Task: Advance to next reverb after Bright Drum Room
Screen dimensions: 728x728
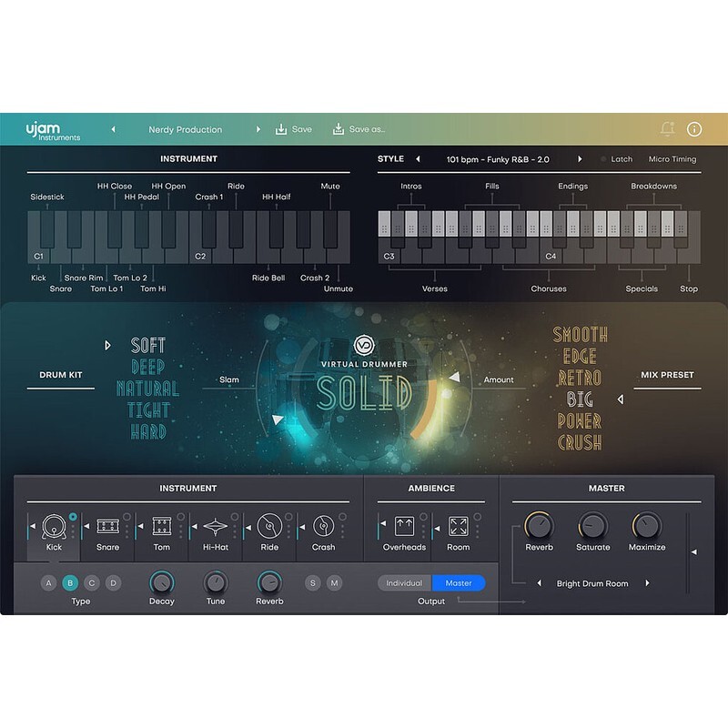Action: 648,583
